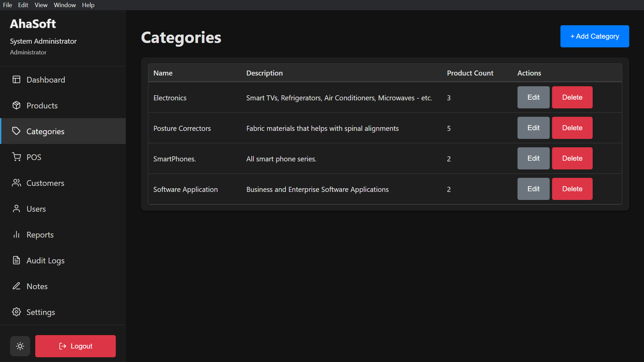644x362 pixels.
Task: Delete the SmartPhones category
Action: (x=572, y=158)
